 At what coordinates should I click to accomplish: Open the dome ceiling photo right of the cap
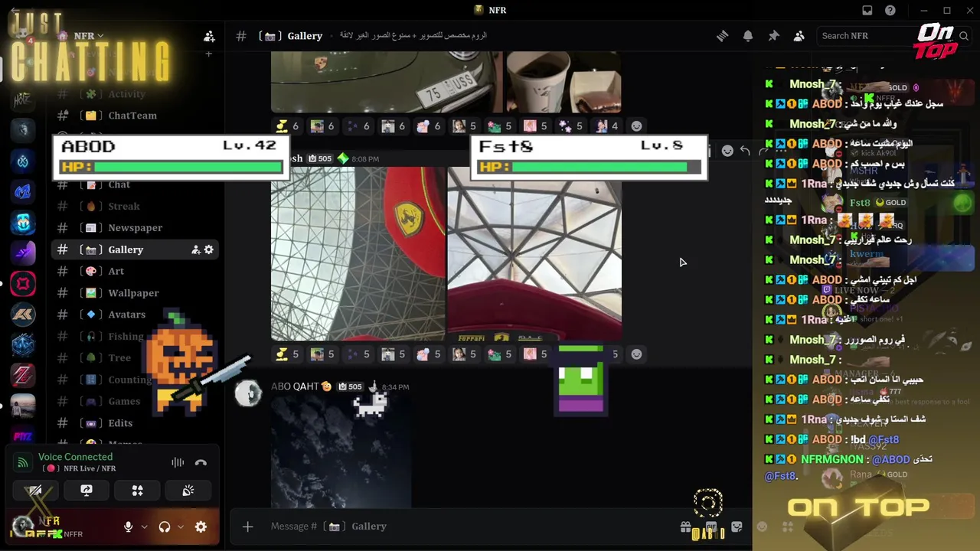534,253
